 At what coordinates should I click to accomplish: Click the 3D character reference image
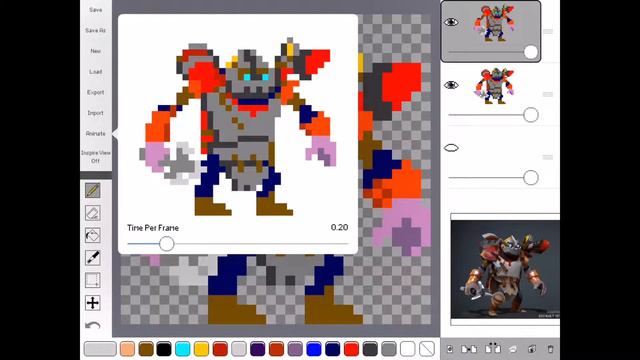505,269
